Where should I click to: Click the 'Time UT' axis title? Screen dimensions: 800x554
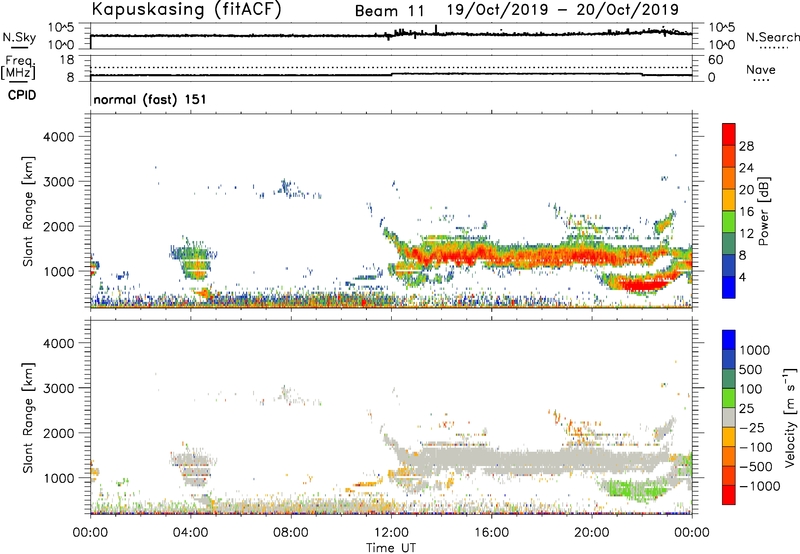(x=391, y=548)
